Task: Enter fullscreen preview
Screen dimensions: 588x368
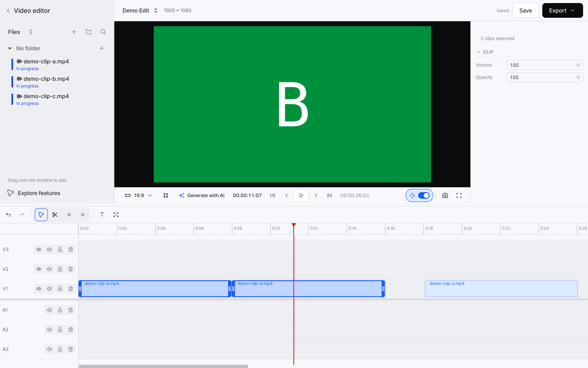Action: point(459,195)
